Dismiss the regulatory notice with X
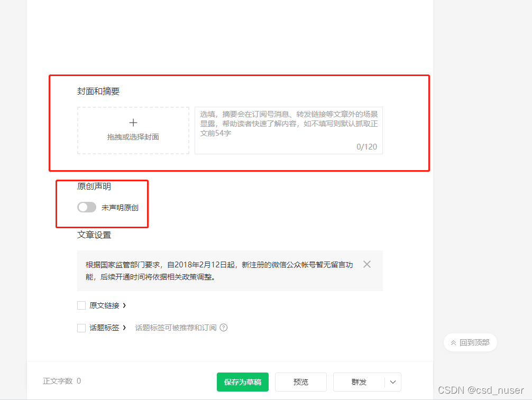The image size is (532, 400). [367, 264]
